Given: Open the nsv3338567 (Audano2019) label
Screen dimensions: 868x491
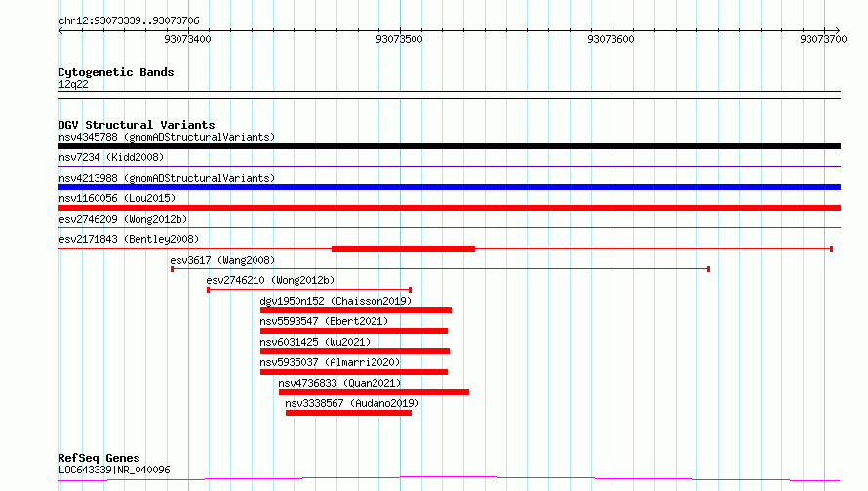Looking at the screenshot, I should (352, 403).
